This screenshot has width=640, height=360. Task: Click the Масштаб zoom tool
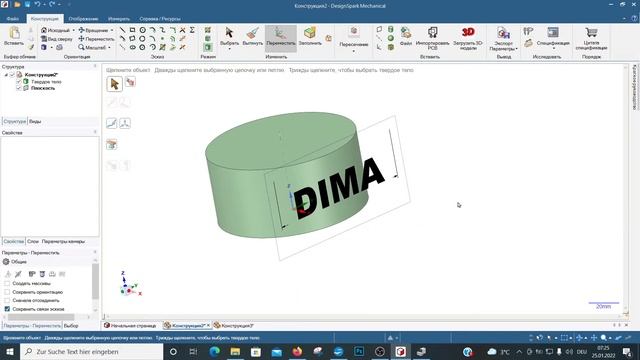(92, 47)
